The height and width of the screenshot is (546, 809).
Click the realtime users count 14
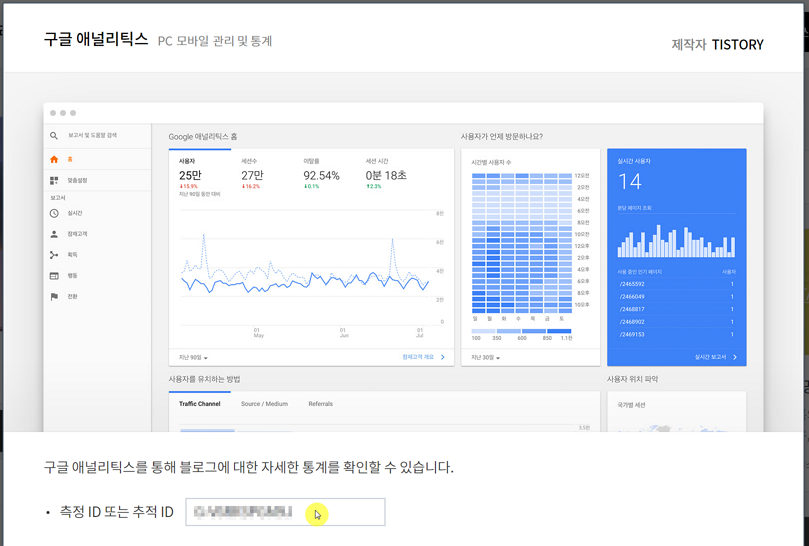coord(629,182)
